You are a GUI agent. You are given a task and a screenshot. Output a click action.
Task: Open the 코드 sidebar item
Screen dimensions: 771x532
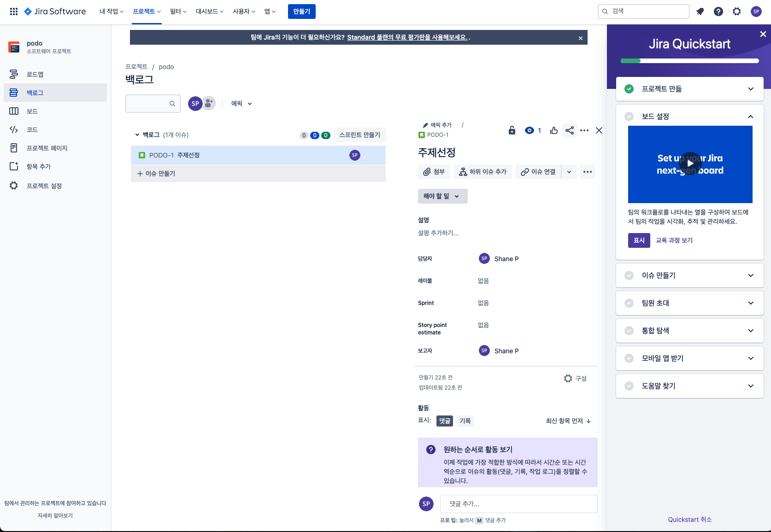[x=55, y=129]
